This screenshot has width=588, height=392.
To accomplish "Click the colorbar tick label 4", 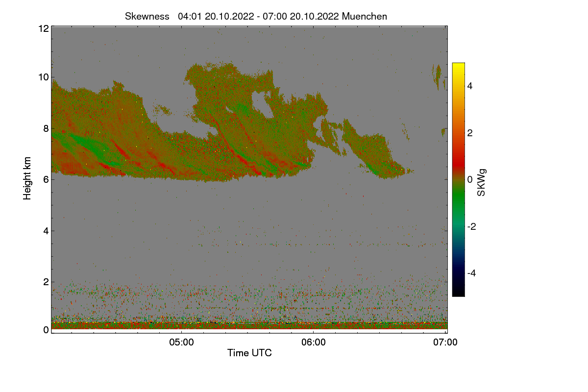I will coord(469,86).
